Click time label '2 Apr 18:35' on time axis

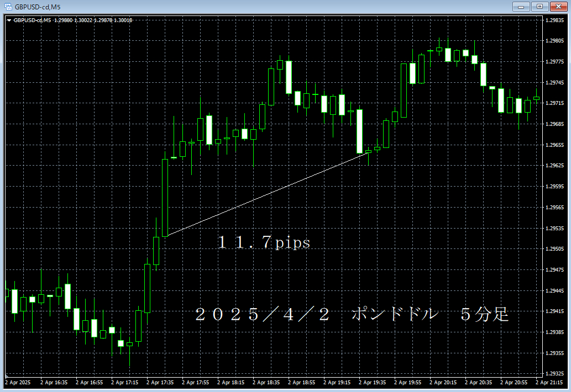[266, 383]
